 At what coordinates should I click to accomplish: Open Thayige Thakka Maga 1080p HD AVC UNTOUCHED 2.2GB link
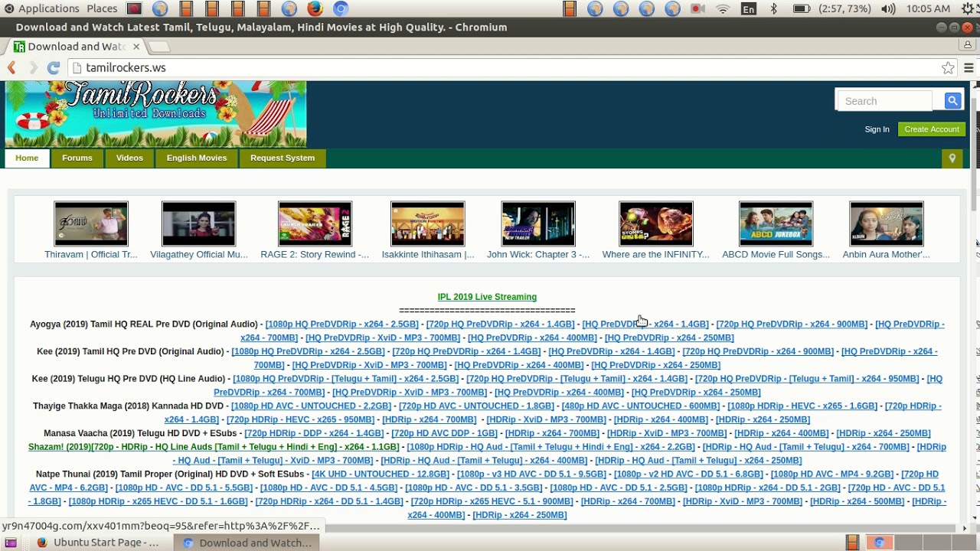coord(311,406)
